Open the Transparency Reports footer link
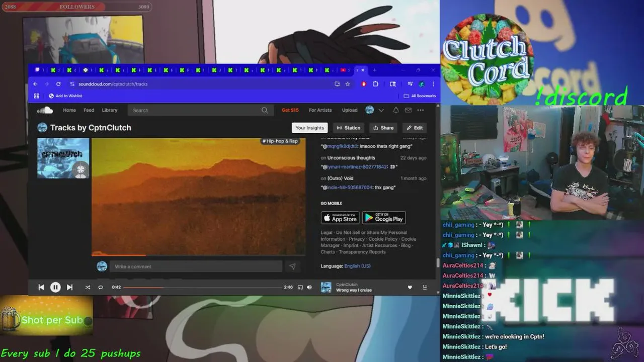Screen dimensions: 644x362 click(x=362, y=252)
